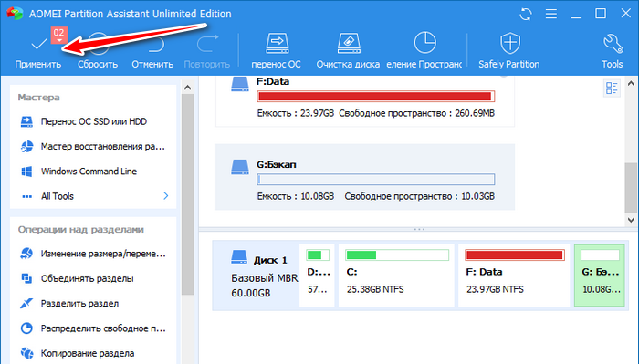Click Операции над разделами section heading

[80, 230]
